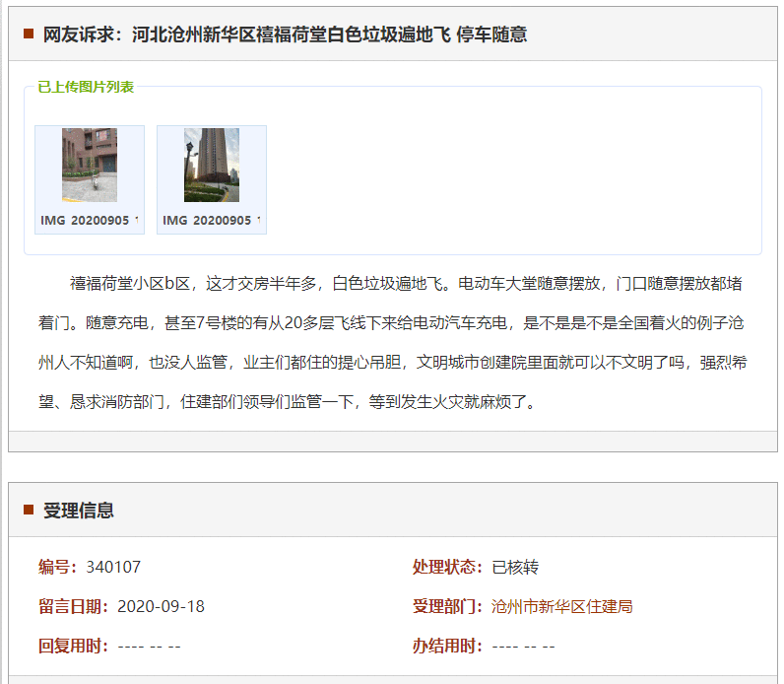784x684 pixels.
Task: Select the 网友诉求 complaint title heading
Action: point(285,34)
